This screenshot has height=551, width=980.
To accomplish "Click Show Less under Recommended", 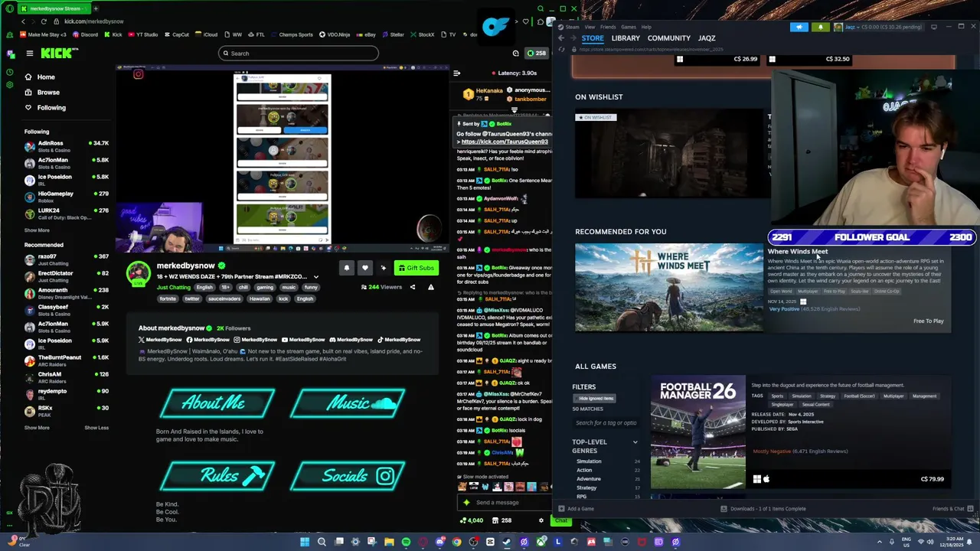I will [96, 428].
